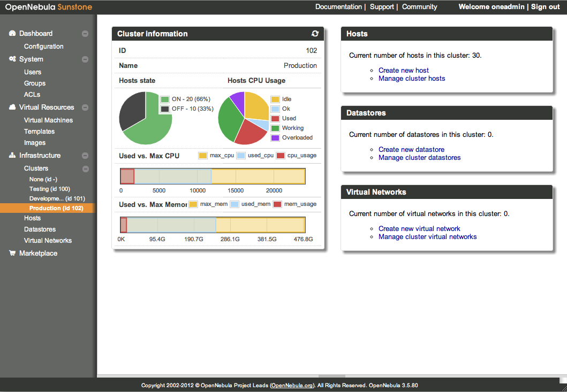Screen dimensions: 567x392
Task: Click the Virtual Resources cloud icon
Action: (12, 107)
